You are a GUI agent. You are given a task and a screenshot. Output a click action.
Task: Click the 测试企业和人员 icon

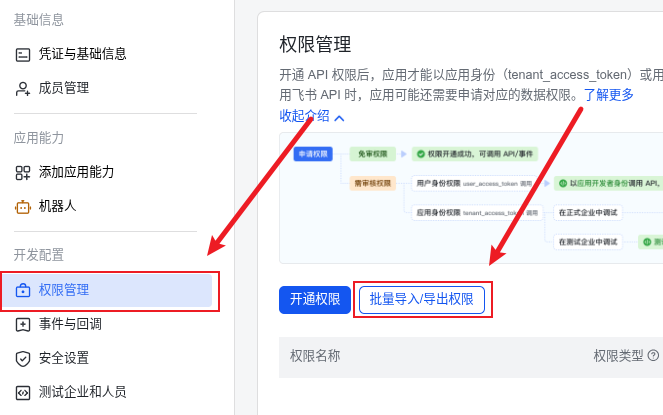(23, 392)
